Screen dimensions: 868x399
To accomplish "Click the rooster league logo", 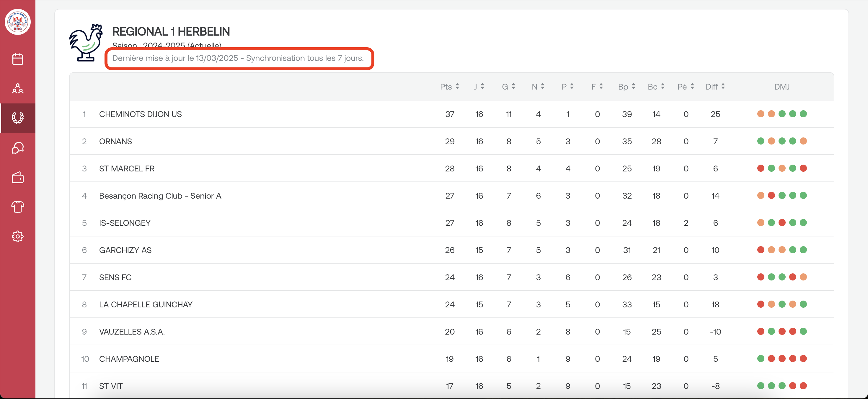I will [x=86, y=43].
